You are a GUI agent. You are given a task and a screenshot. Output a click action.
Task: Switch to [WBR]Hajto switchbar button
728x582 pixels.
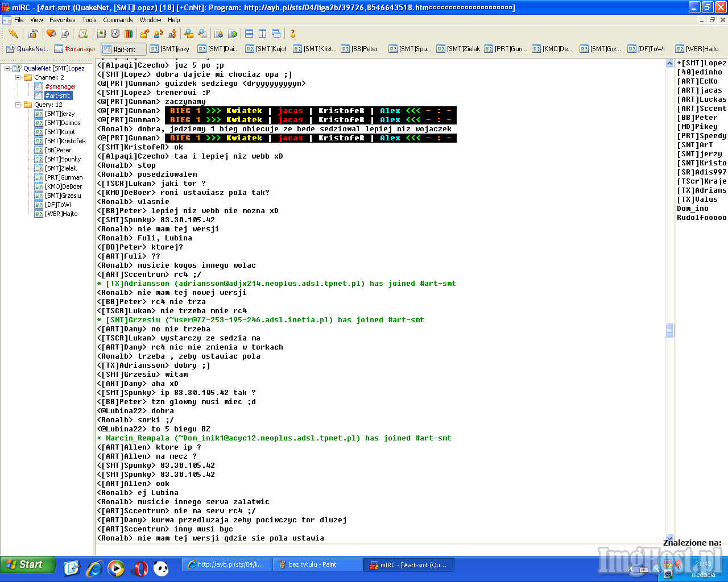coord(697,49)
